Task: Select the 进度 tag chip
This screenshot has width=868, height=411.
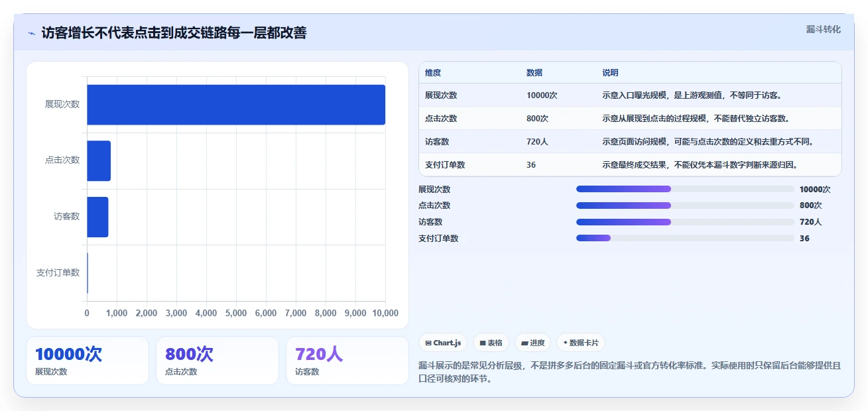Action: [x=532, y=343]
